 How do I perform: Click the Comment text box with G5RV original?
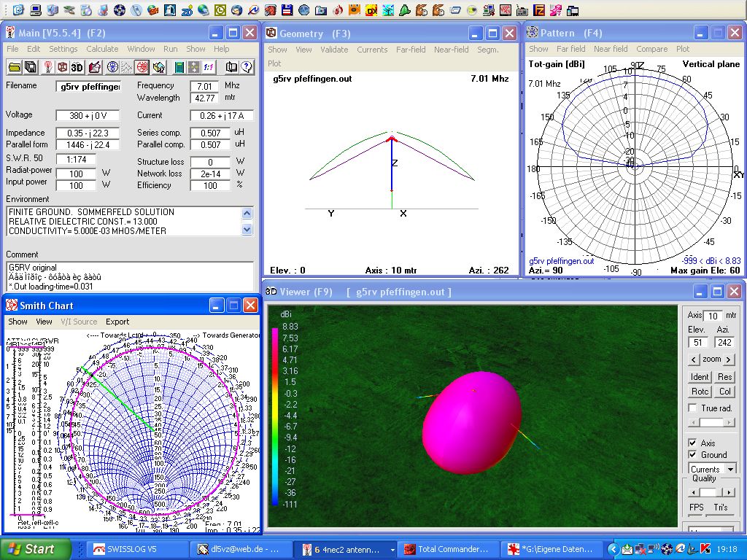click(x=130, y=276)
